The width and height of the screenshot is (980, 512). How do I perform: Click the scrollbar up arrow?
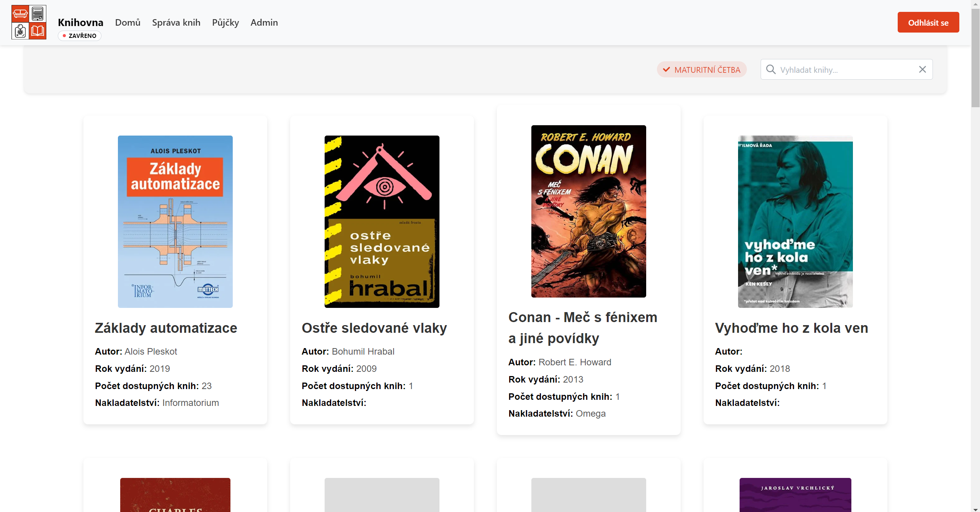(x=975, y=3)
